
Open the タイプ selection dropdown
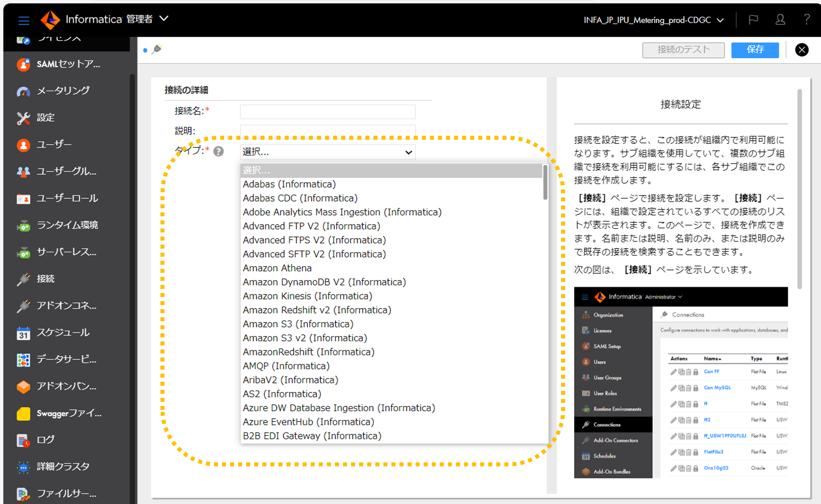point(328,152)
